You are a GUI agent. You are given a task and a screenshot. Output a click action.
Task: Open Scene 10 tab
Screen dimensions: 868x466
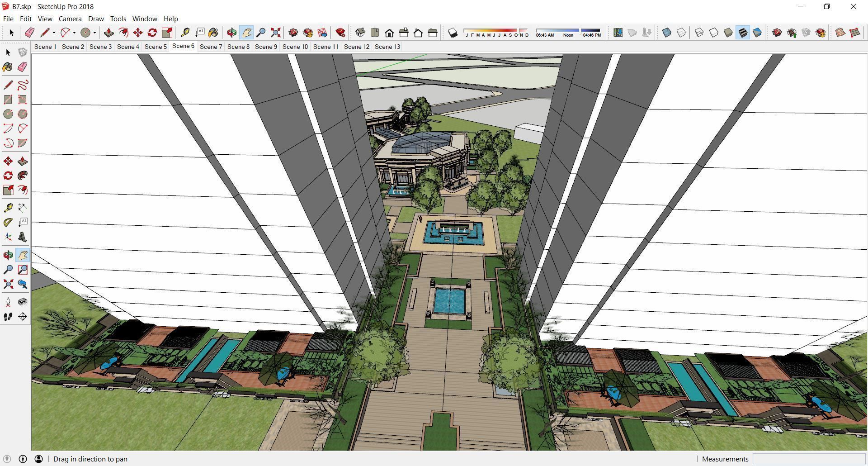295,47
